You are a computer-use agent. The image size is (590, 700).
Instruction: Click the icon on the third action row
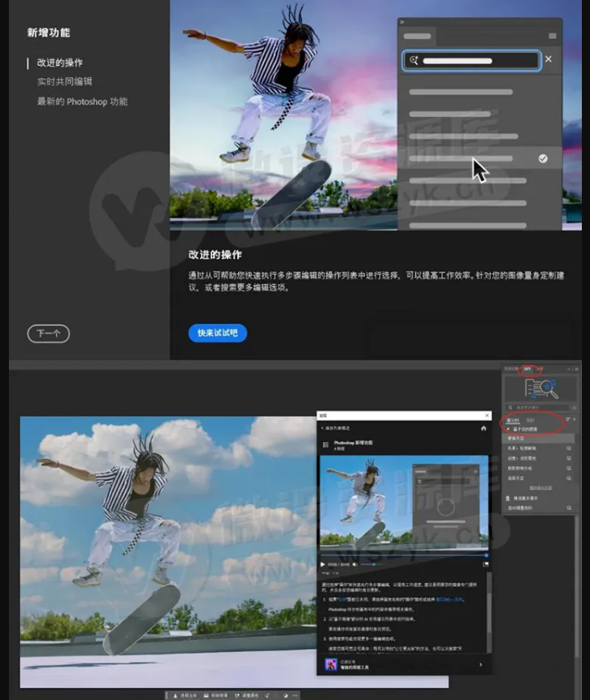click(x=569, y=458)
